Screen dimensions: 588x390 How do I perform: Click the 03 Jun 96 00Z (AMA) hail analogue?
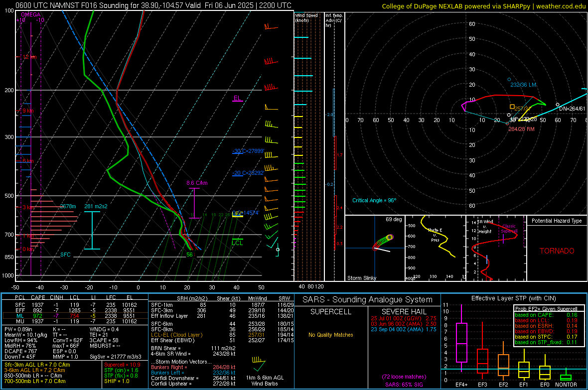(x=404, y=324)
